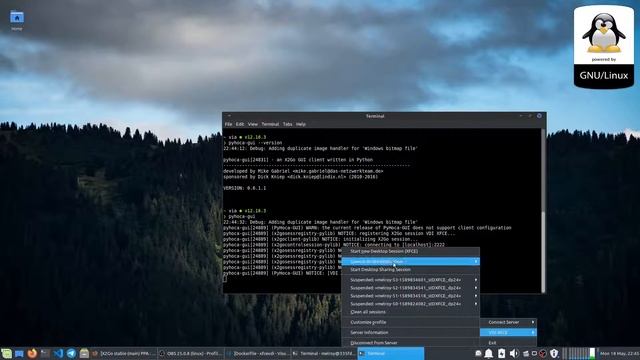
Task: Open the Edit menu in Terminal
Action: point(240,124)
